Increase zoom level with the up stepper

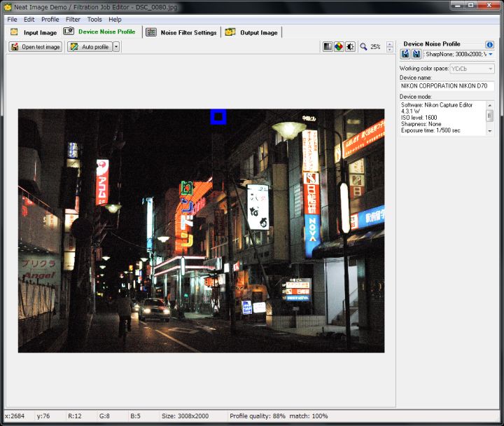[390, 44]
